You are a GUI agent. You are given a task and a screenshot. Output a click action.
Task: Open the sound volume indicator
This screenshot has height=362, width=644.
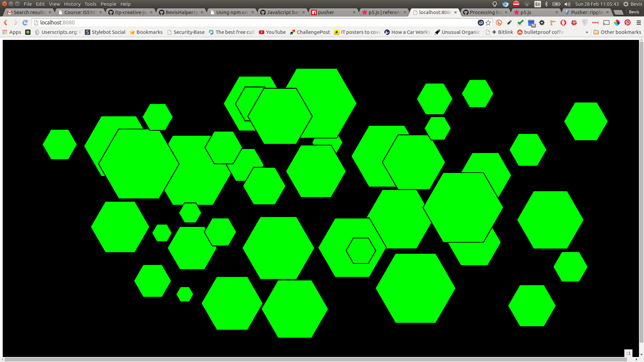567,4
